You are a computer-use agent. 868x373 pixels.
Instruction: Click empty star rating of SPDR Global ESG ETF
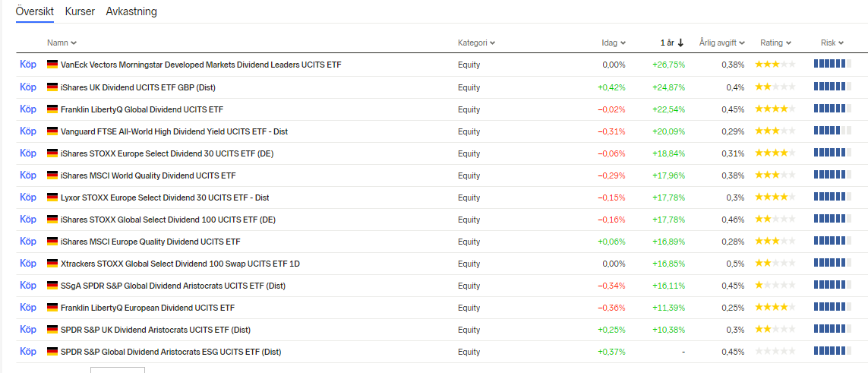[775, 352]
